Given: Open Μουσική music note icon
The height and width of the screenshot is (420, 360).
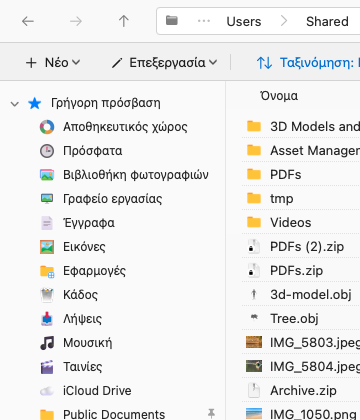Looking at the screenshot, I should coord(47,343).
